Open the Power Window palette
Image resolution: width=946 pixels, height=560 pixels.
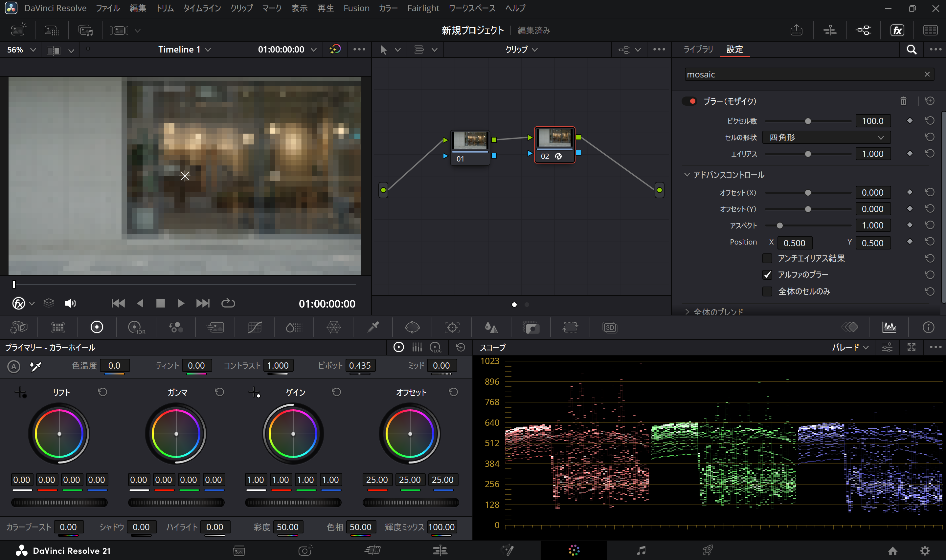pos(412,327)
